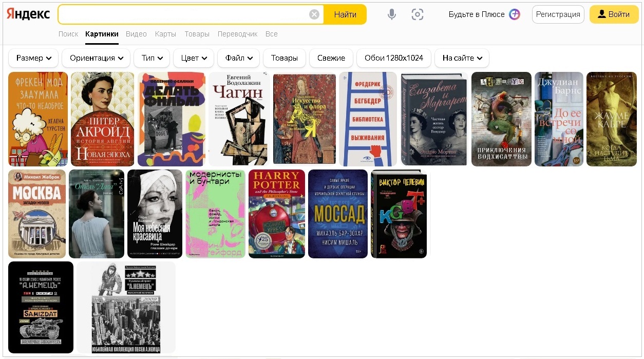The image size is (644, 359).
Task: Open the Приключения Бодхисаттвы cover
Action: coord(501,119)
